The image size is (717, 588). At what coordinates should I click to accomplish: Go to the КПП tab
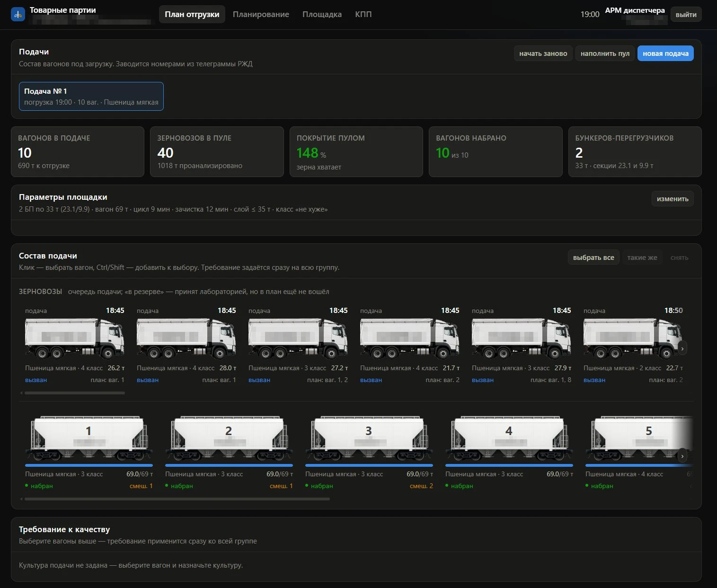(363, 14)
